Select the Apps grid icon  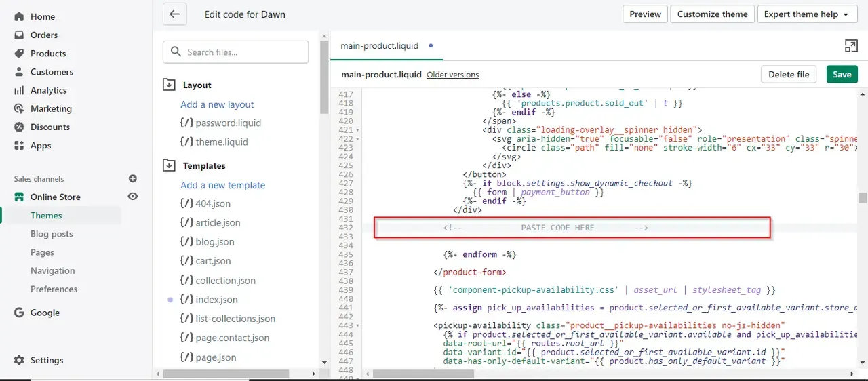[x=19, y=145]
